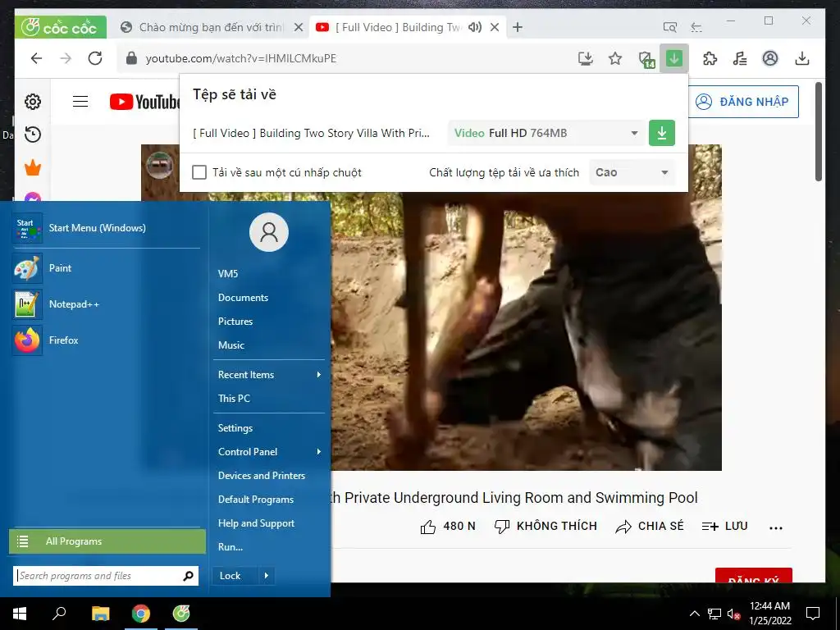
Task: Open Settings from the Start menu
Action: [x=235, y=427]
